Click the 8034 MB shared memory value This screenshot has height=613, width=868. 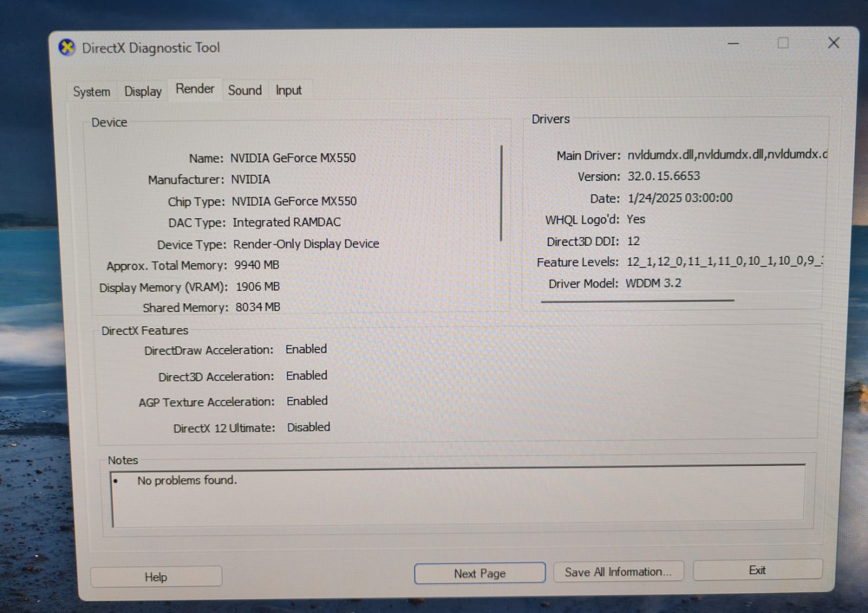point(258,307)
